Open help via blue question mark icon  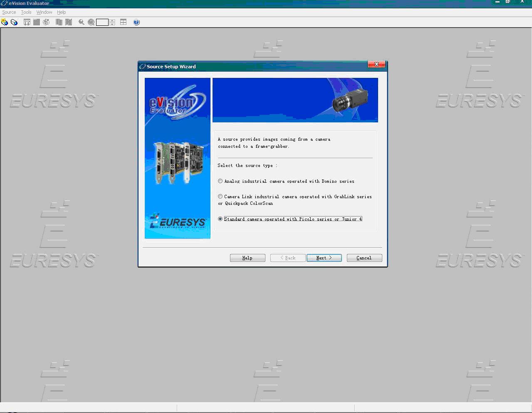(136, 22)
